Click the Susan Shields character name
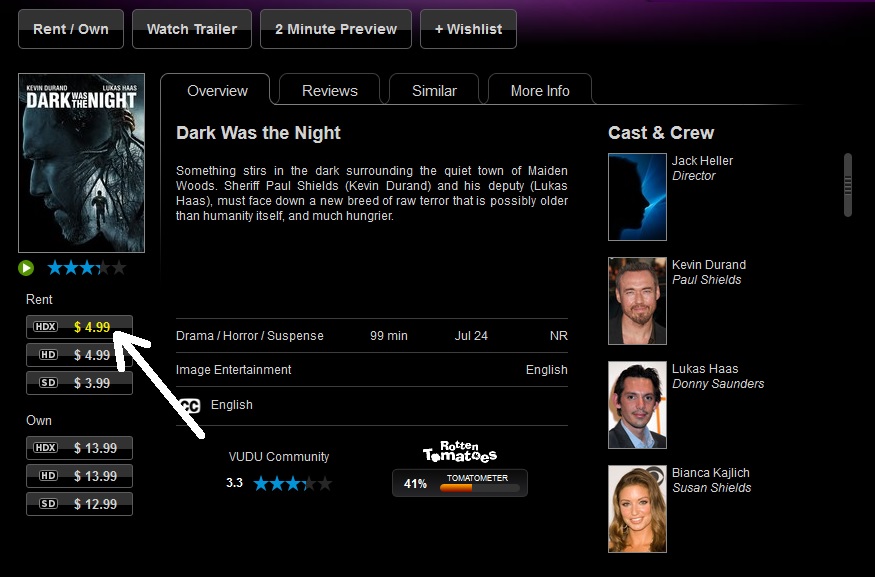 (x=711, y=488)
